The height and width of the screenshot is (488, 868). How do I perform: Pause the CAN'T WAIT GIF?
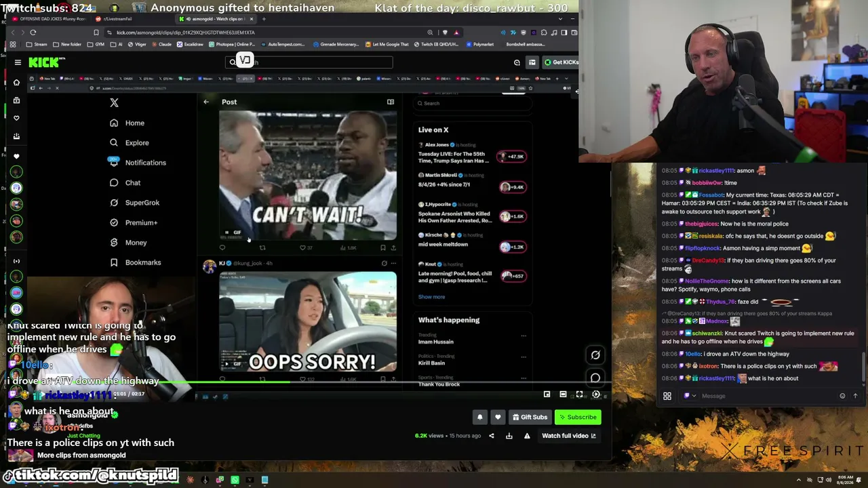tap(226, 232)
